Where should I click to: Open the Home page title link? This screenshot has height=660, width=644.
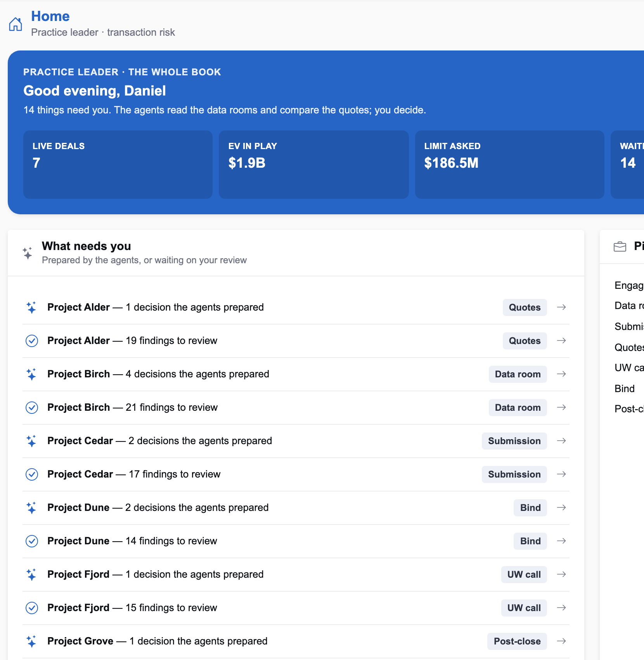click(50, 16)
